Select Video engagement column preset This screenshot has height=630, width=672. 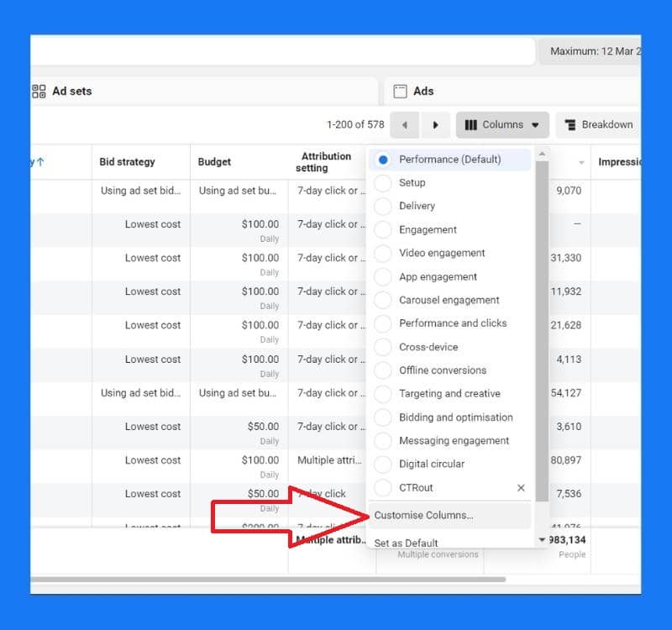[450, 253]
